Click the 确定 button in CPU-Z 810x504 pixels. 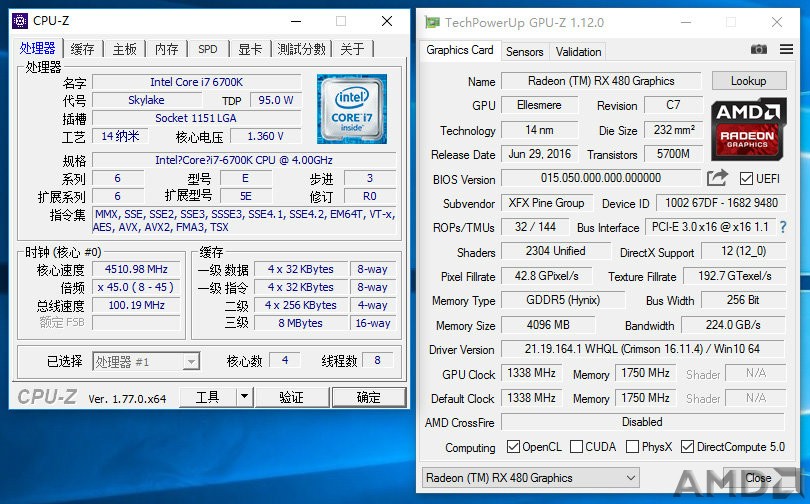tap(368, 397)
